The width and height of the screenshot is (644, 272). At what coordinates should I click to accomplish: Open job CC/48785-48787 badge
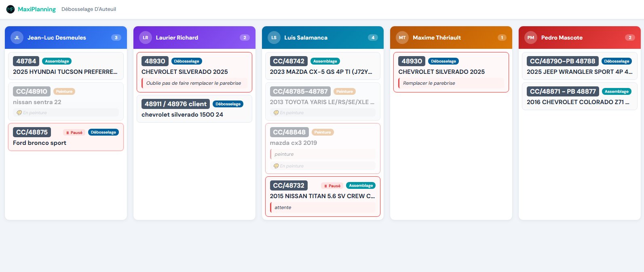[x=300, y=92]
